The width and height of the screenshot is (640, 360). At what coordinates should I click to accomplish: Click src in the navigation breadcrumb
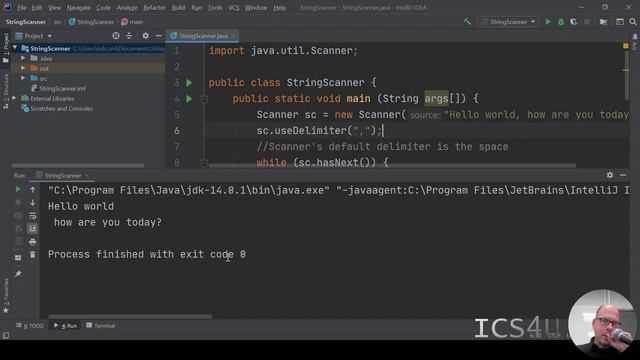tap(58, 22)
